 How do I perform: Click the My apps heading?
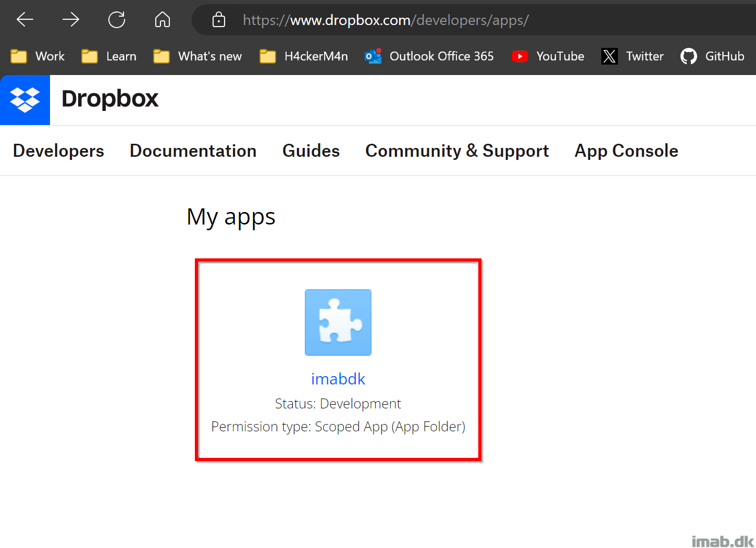click(x=231, y=217)
